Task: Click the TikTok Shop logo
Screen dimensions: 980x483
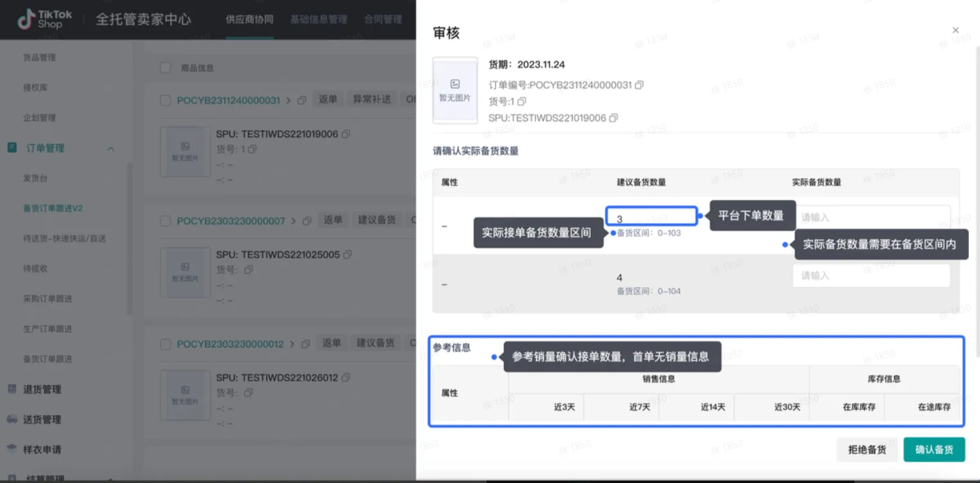Action: pyautogui.click(x=44, y=19)
